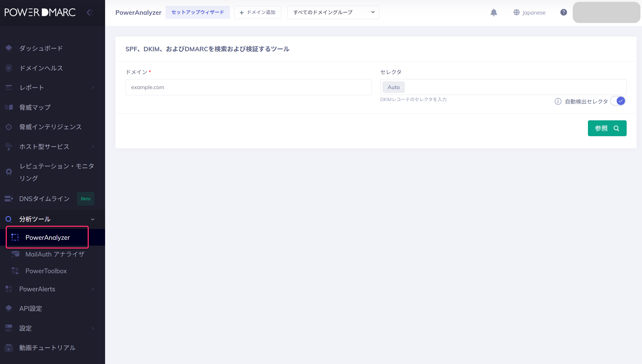The image size is (642, 364).
Task: Click the ドメイン追加 button
Action: (x=258, y=13)
